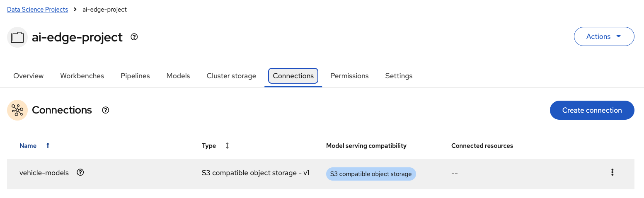The image size is (644, 198).
Task: Click the ai-edge-project folder icon
Action: (x=17, y=37)
